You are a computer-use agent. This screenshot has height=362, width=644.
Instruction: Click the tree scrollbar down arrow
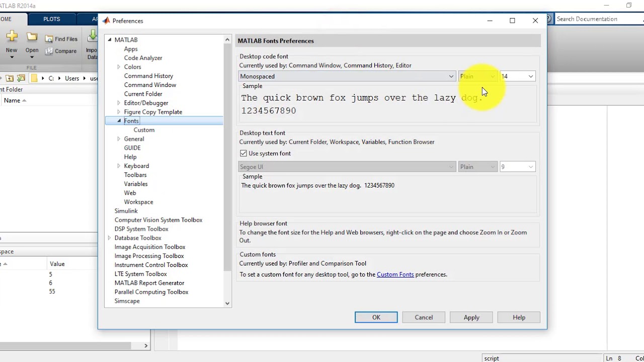tap(227, 303)
